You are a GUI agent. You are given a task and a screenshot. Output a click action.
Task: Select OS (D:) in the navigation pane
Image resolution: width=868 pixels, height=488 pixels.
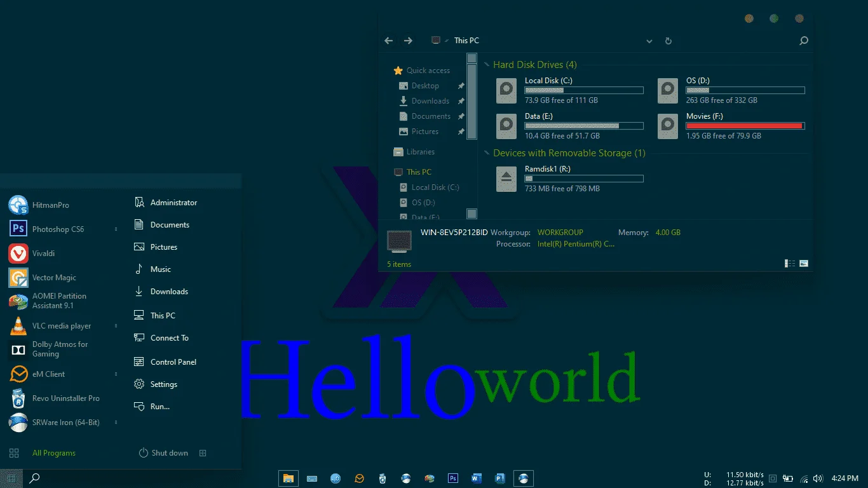coord(417,203)
